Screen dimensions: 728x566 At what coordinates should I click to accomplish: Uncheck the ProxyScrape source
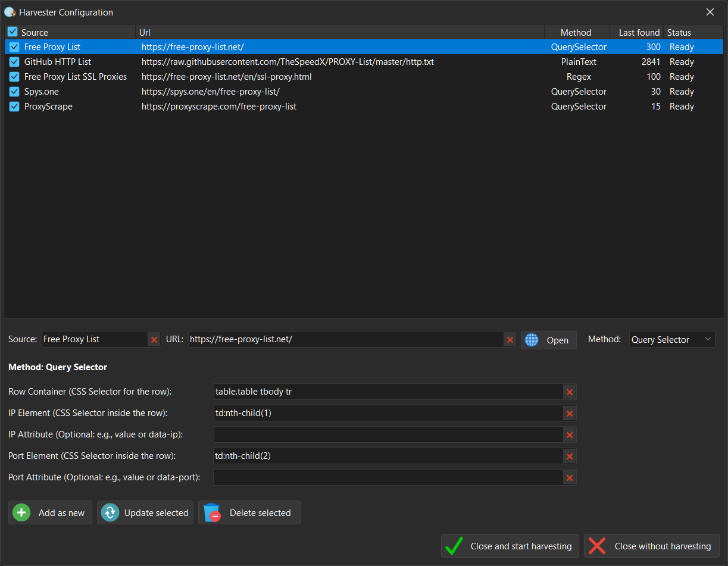click(15, 107)
